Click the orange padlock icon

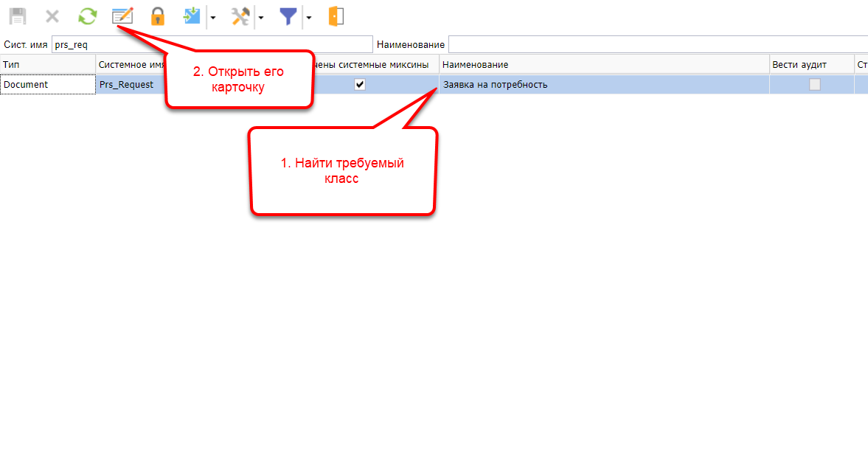[157, 16]
